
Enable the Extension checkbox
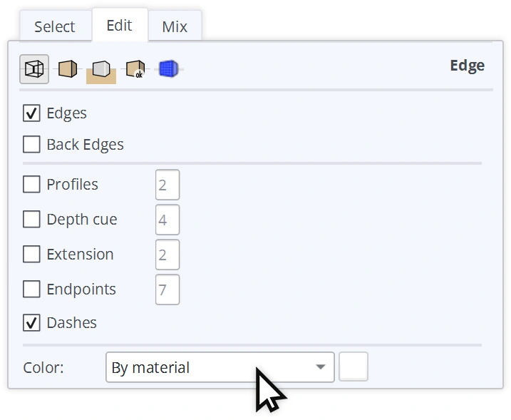click(31, 255)
